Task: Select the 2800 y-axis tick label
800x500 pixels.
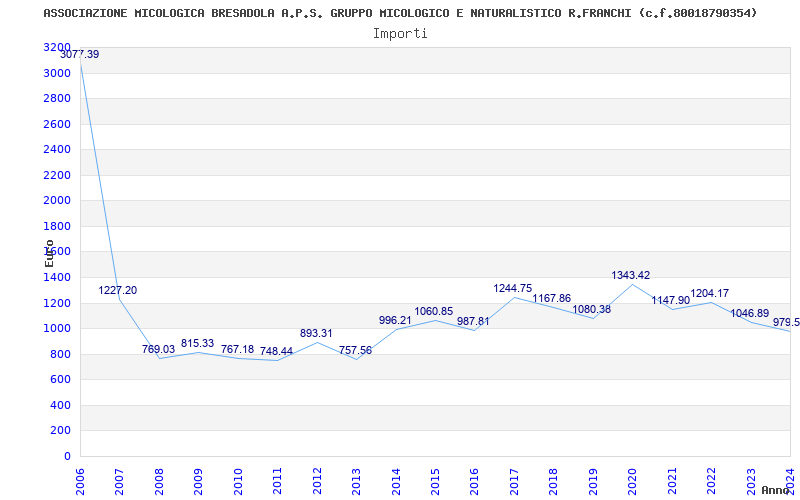Action: click(x=57, y=98)
